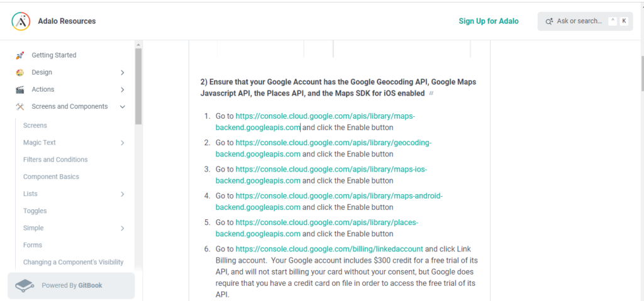The width and height of the screenshot is (644, 301).
Task: Open the Forms page
Action: pos(33,245)
